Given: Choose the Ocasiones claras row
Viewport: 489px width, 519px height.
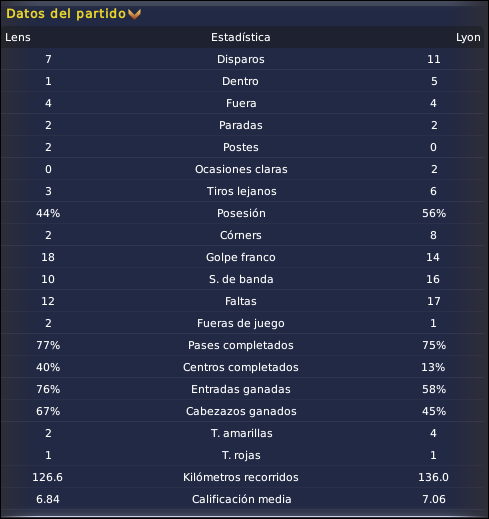Looking at the screenshot, I should (x=242, y=169).
